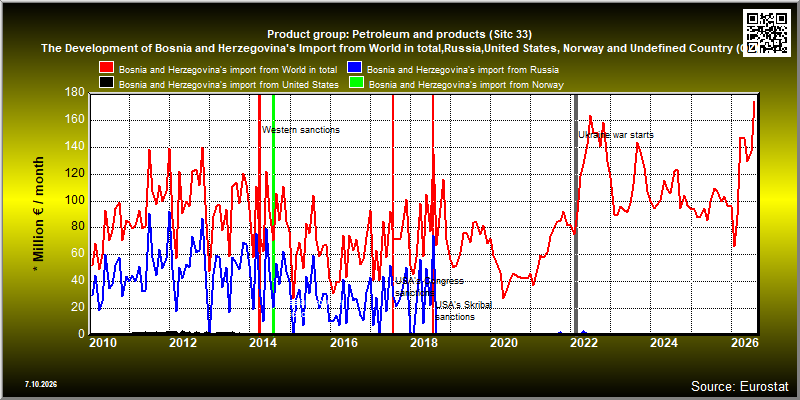Click the gray Ukraine war vertical marker
The image size is (800, 400).
pos(576,214)
